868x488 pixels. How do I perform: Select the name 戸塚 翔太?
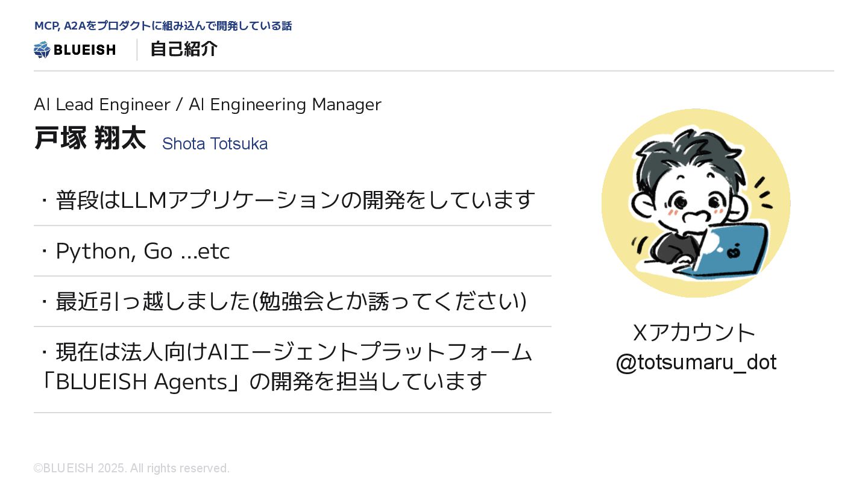tap(90, 139)
